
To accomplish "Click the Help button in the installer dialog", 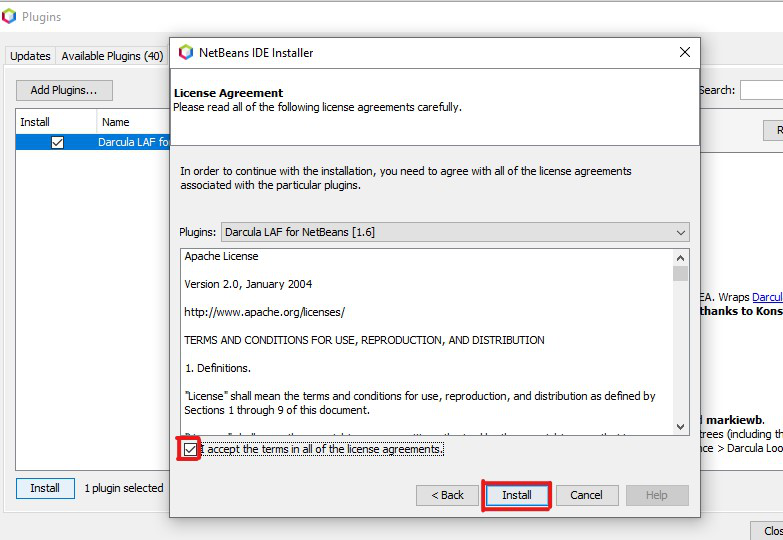I will (x=657, y=495).
